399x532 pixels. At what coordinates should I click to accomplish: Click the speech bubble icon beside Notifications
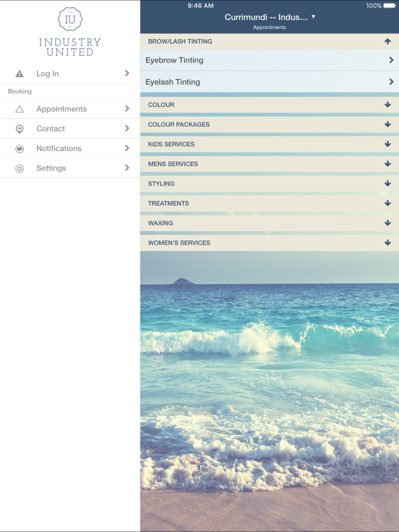[x=20, y=149]
